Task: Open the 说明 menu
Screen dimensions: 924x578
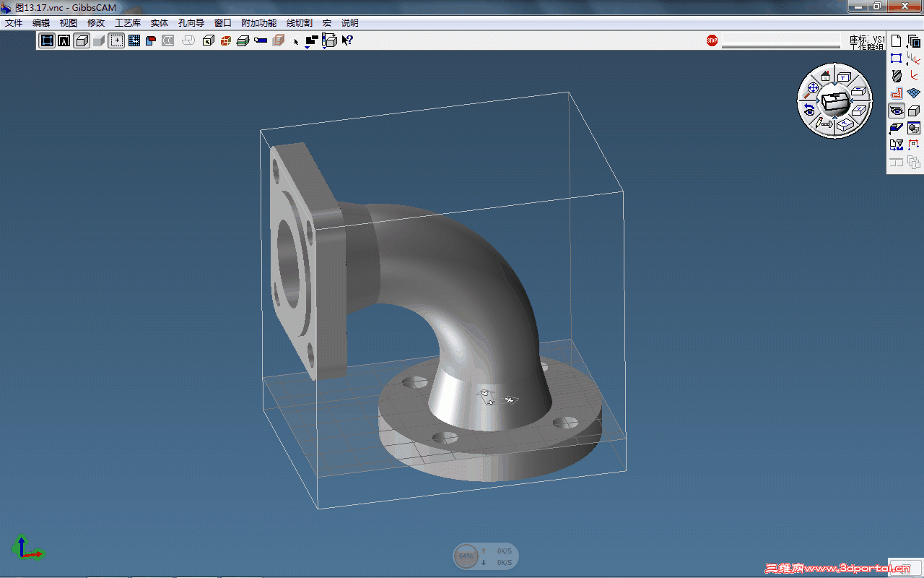Action: tap(349, 23)
